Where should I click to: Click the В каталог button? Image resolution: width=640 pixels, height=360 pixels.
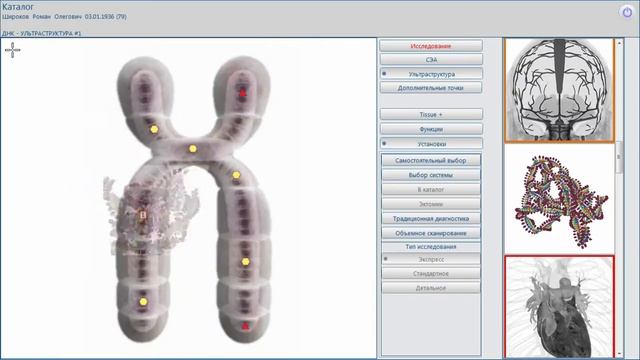[431, 189]
